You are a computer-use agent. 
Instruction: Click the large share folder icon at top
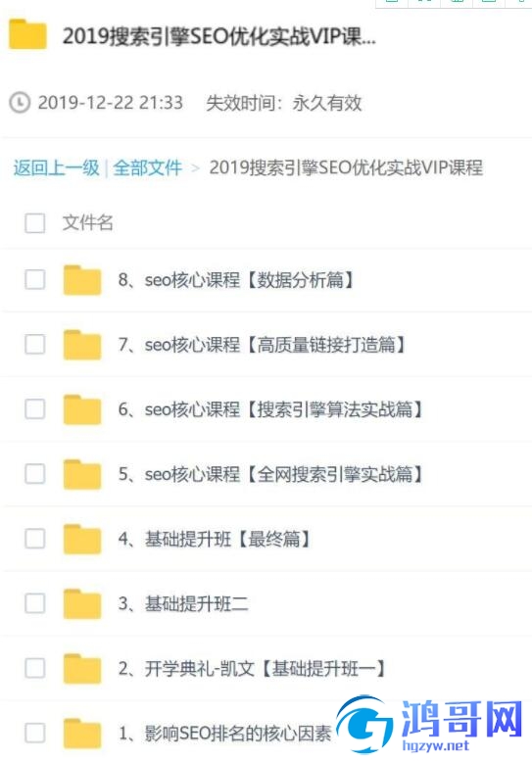(x=27, y=34)
